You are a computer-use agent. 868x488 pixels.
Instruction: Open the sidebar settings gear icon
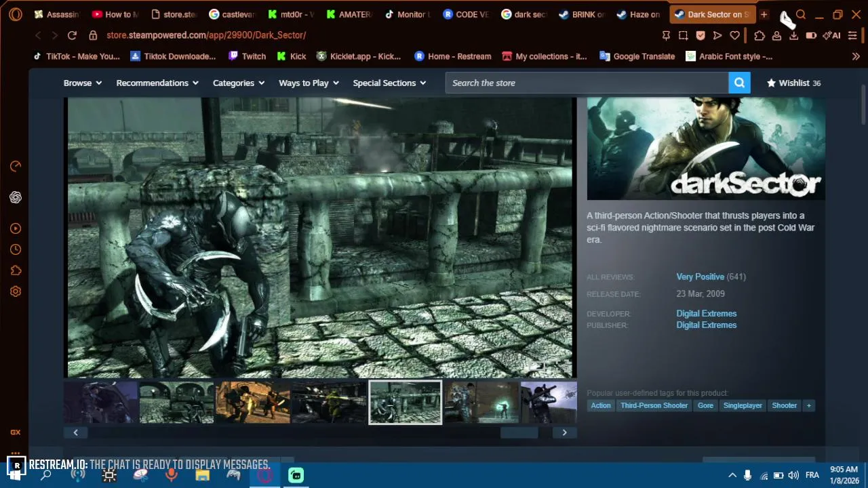pos(16,291)
